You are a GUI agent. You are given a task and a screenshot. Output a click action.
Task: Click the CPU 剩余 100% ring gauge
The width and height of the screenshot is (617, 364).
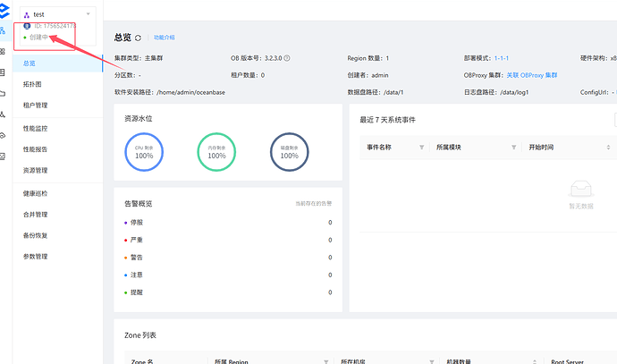pos(144,153)
